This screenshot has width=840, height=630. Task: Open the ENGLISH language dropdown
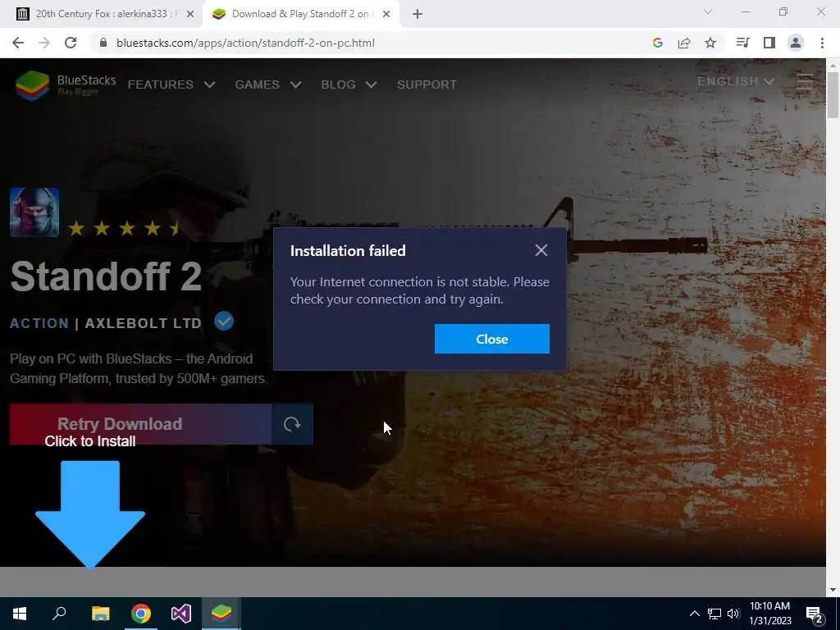[x=736, y=81]
